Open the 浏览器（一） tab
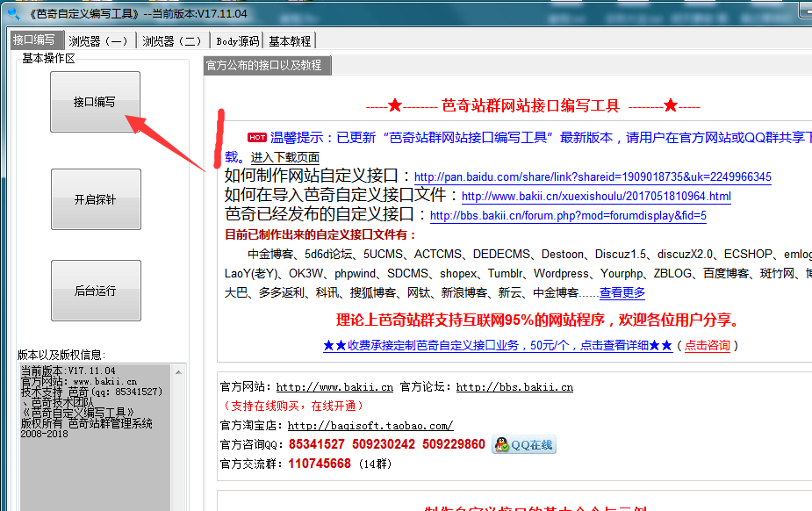The height and width of the screenshot is (511, 812). tap(98, 41)
